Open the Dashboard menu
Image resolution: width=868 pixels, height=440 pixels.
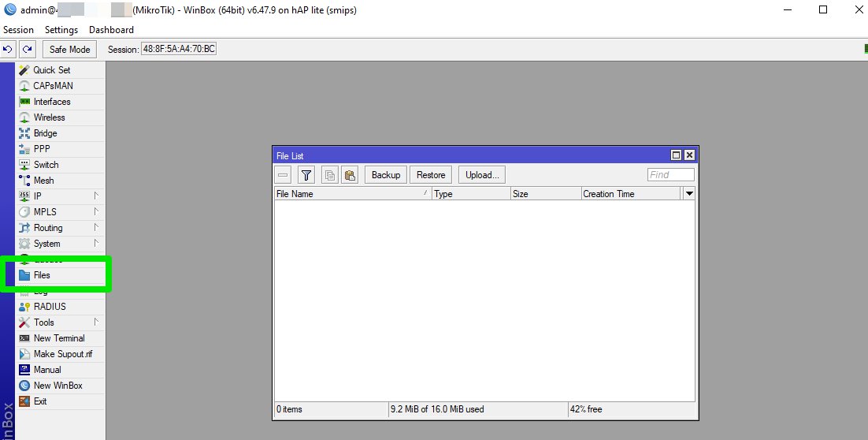click(x=111, y=30)
